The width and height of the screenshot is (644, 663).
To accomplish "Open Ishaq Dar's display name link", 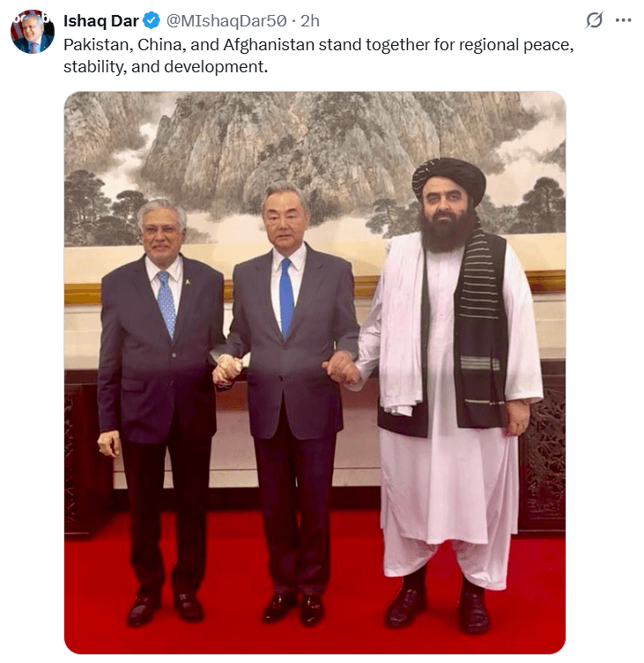I will [x=101, y=21].
